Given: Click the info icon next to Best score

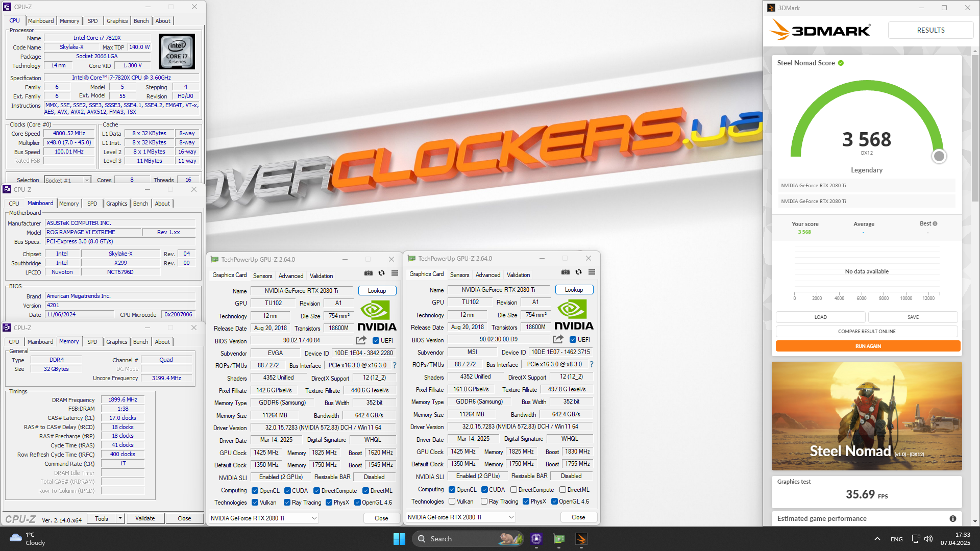Looking at the screenshot, I should (935, 223).
